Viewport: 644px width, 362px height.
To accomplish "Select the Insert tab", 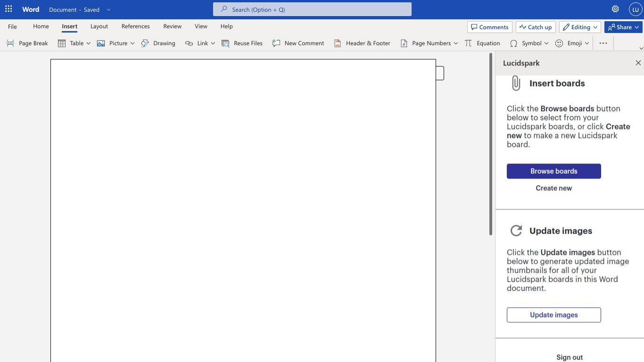I will 70,26.
